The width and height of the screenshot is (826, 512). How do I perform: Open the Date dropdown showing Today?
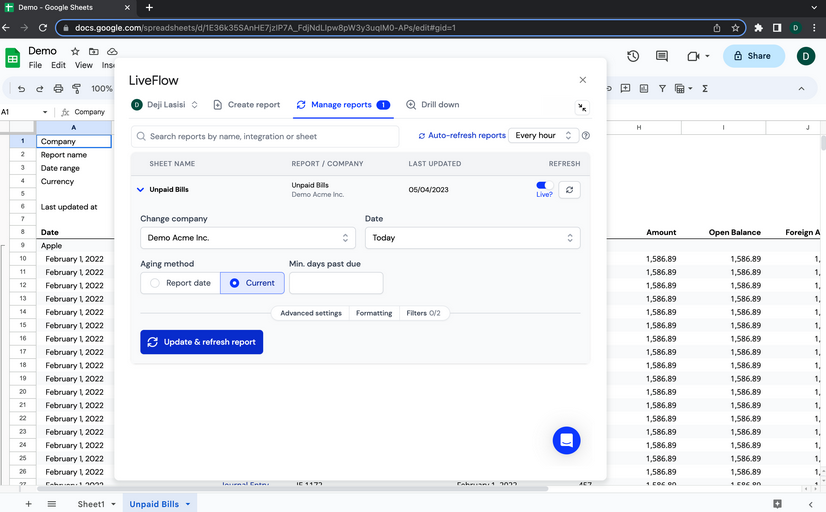(473, 238)
